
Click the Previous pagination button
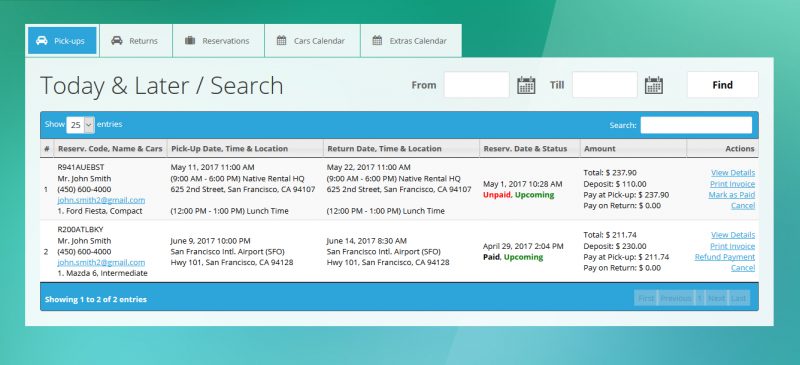676,298
